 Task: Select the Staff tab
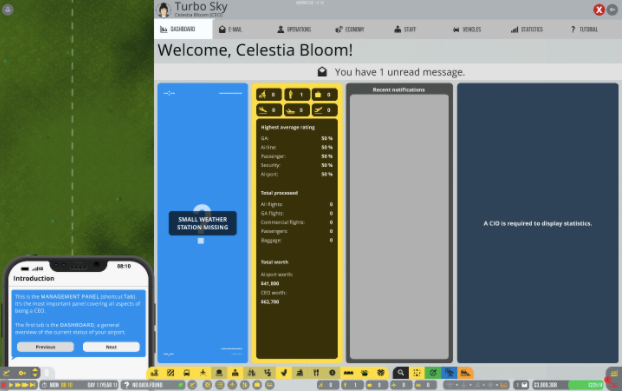point(405,29)
